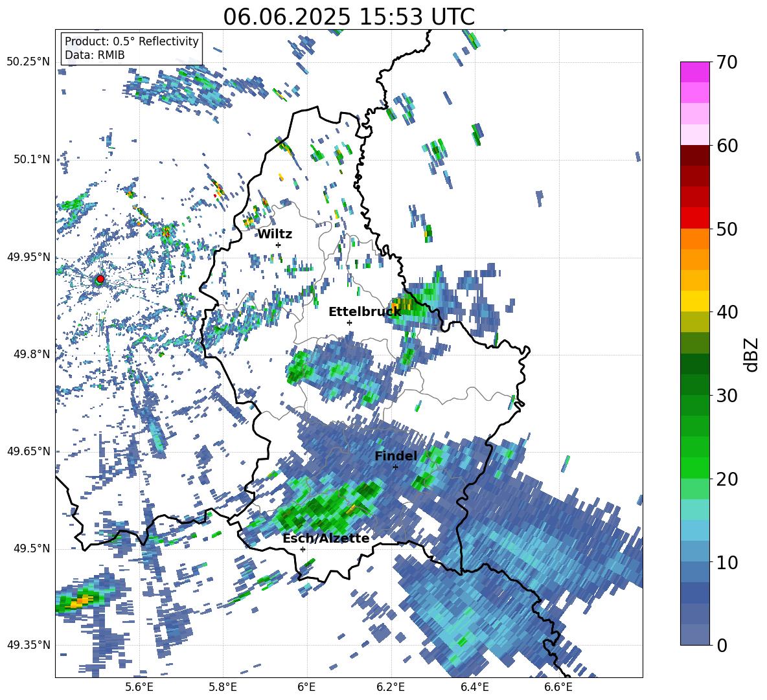Viewport: 767px width, 700px height.
Task: Click the dark maroon colorbar segment below 60
Action: (x=694, y=155)
